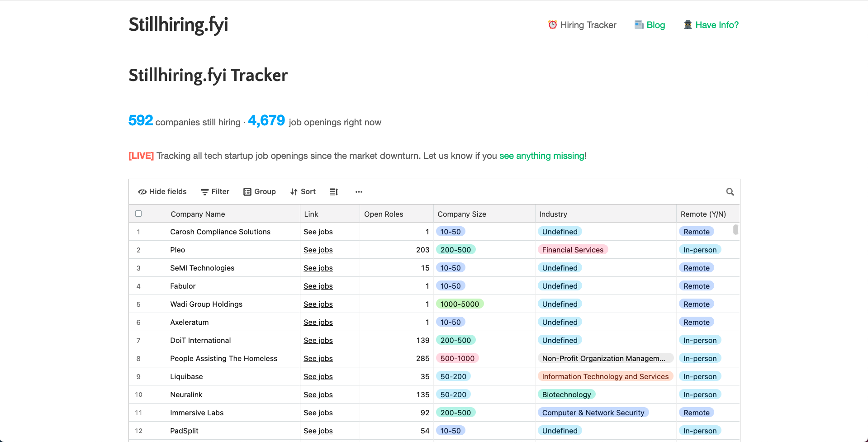Open the row height icon
This screenshot has width=868, height=442.
(334, 192)
